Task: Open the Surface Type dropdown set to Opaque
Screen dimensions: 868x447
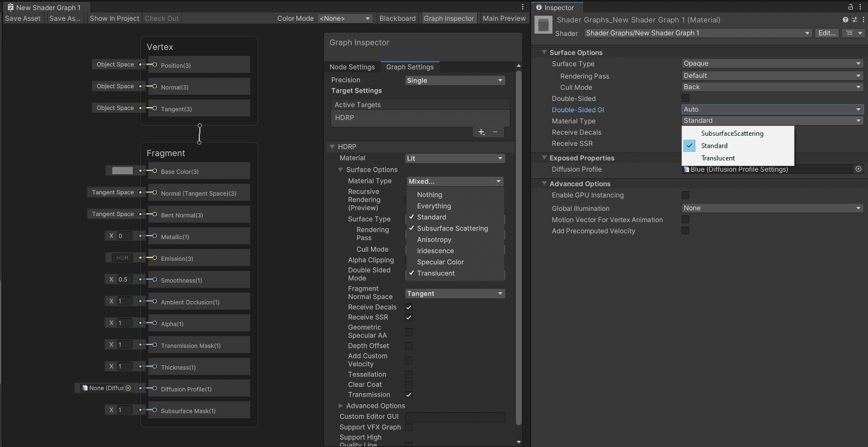Action: pyautogui.click(x=771, y=63)
